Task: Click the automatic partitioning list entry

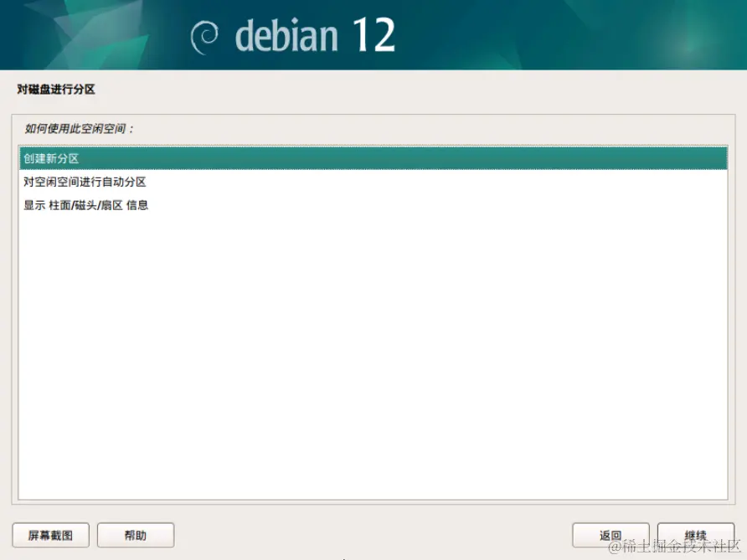Action: (x=84, y=181)
